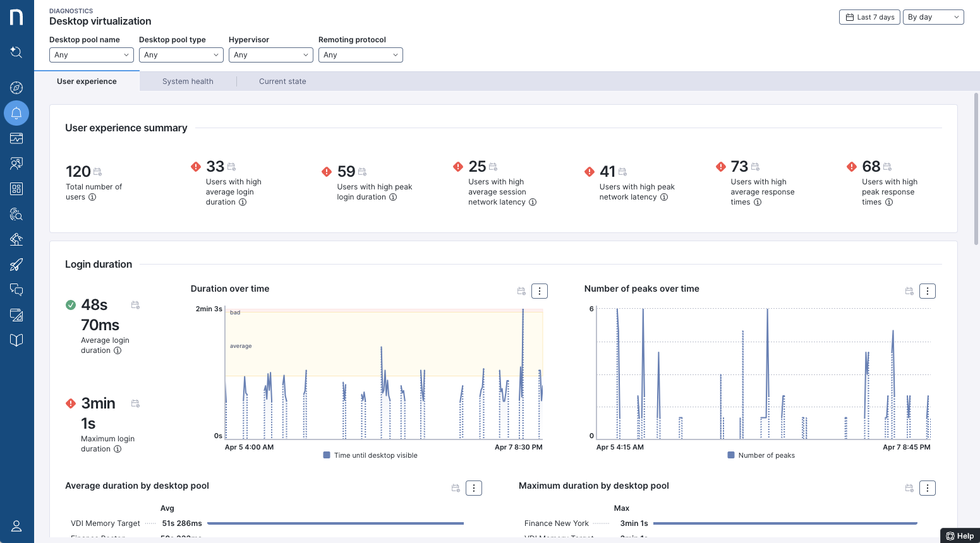
Task: Open the compass navigation icon in sidebar
Action: pos(16,88)
